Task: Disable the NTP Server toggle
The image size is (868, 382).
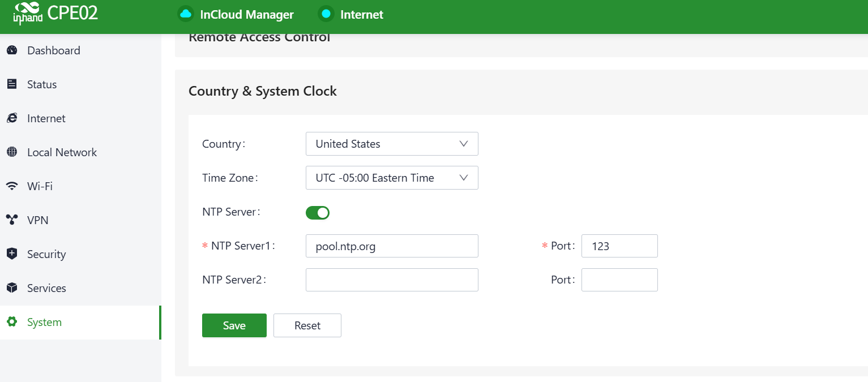Action: [x=318, y=213]
